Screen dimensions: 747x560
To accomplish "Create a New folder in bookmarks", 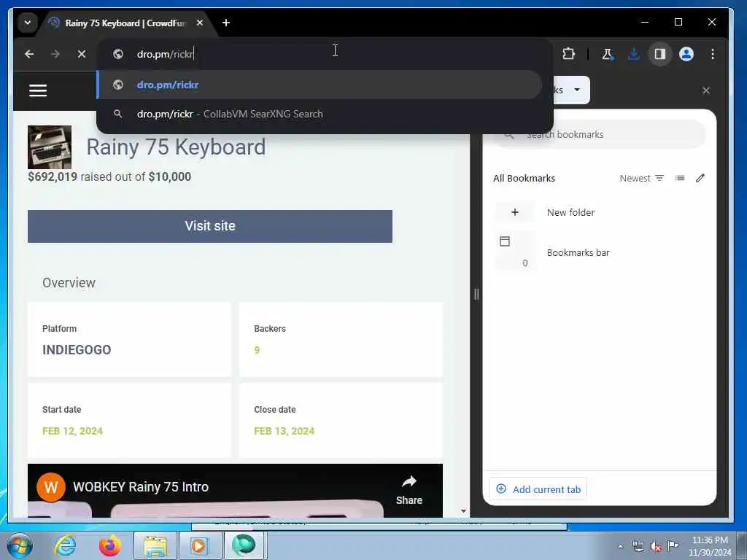I will pyautogui.click(x=600, y=212).
